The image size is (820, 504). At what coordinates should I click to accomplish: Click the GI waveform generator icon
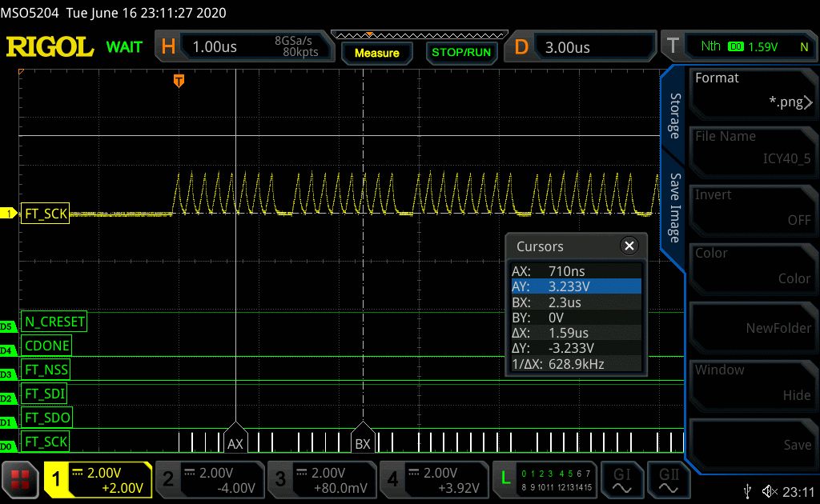(622, 479)
